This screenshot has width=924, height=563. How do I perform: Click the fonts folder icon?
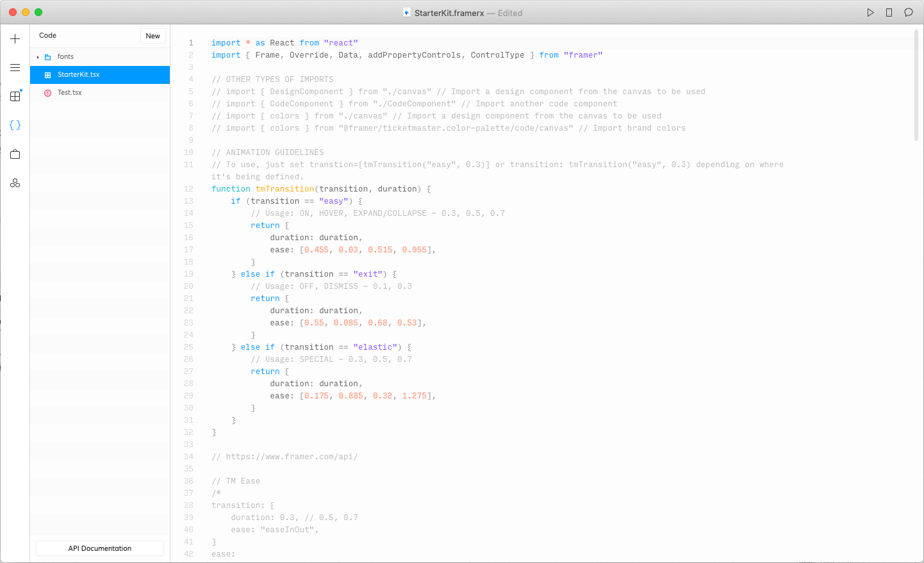click(48, 57)
